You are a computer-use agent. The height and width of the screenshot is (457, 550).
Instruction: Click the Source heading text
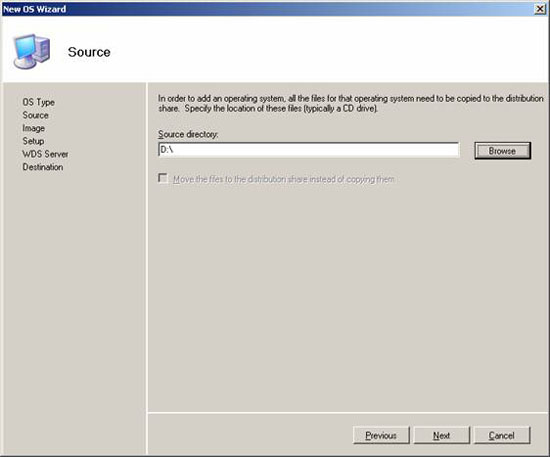tap(89, 52)
